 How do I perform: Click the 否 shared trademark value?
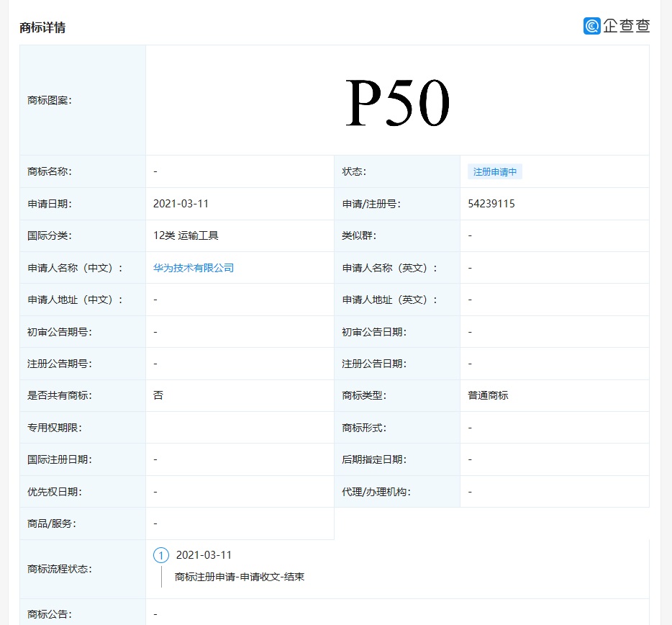[158, 395]
